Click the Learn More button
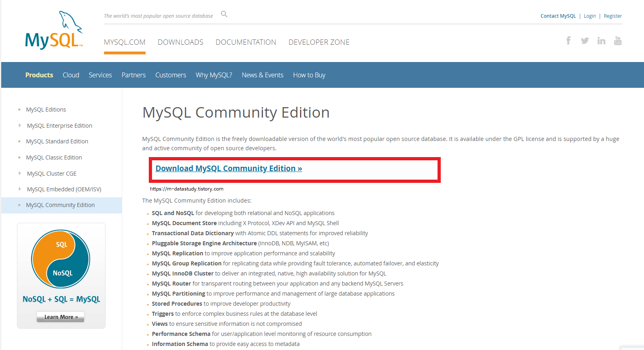The image size is (644, 350). [x=60, y=317]
